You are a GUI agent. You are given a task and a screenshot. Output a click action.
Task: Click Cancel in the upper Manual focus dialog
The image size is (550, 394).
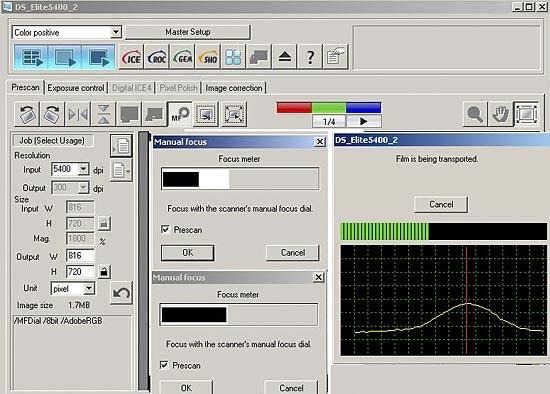tap(293, 253)
